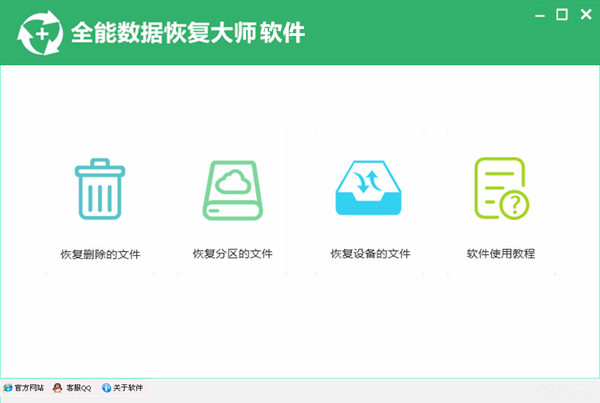Open the 官方网站 link
Image resolution: width=600 pixels, height=403 pixels.
[x=29, y=388]
